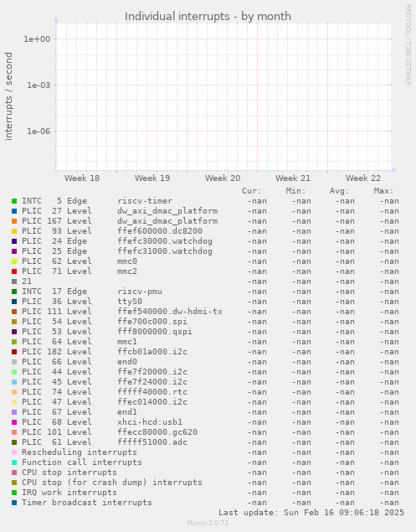The image size is (416, 532).
Task: Click the orange dw_axi_dmac_platform PLIC 167 swatch
Action: click(14, 221)
